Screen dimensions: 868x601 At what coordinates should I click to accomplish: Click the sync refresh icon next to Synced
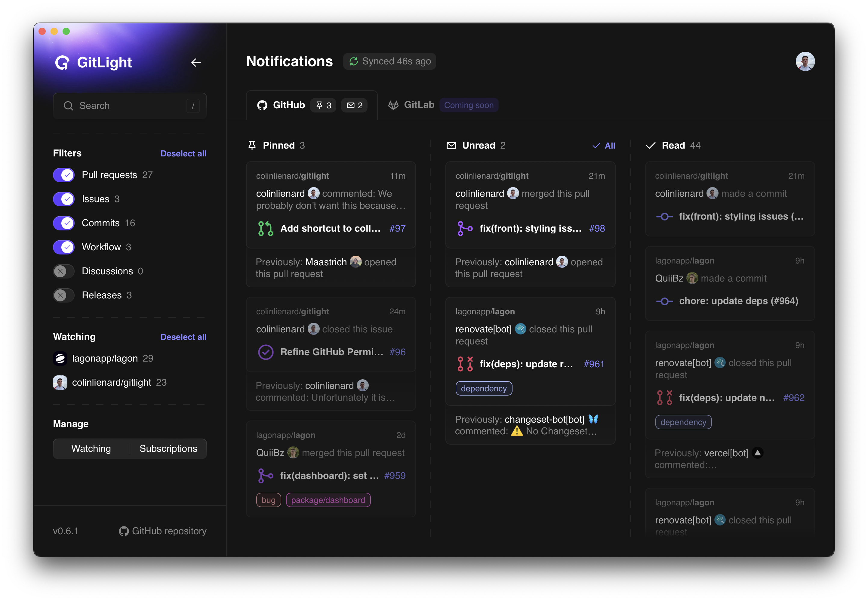pyautogui.click(x=353, y=61)
